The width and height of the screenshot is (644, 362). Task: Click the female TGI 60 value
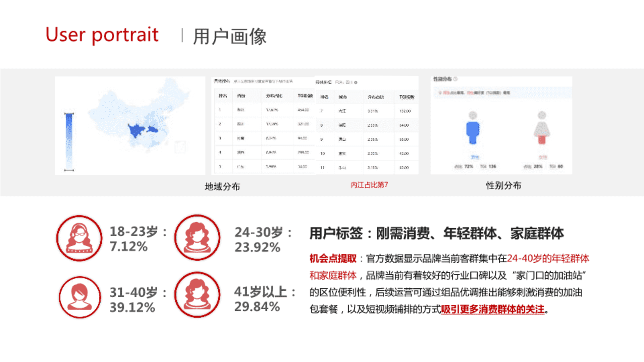[560, 167]
